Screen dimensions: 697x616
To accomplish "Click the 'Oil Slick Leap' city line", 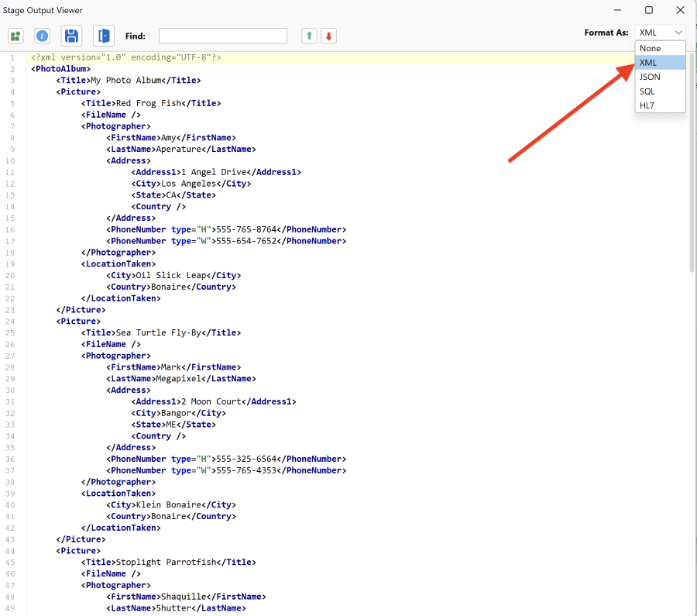I will pos(173,275).
